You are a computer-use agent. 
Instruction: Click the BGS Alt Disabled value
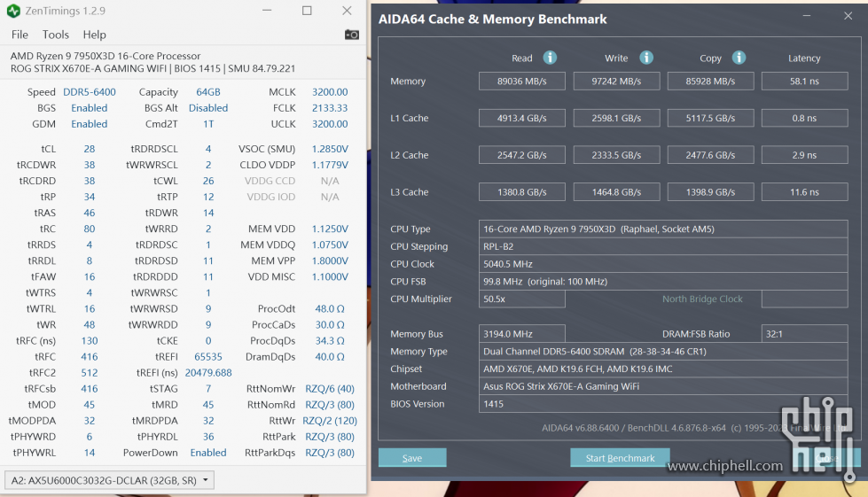click(208, 108)
